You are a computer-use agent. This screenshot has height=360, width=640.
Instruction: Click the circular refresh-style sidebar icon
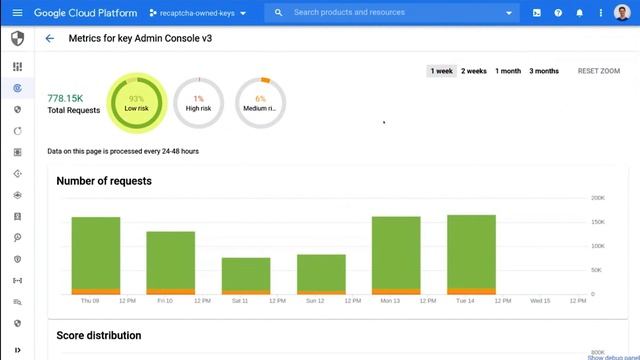point(17,131)
